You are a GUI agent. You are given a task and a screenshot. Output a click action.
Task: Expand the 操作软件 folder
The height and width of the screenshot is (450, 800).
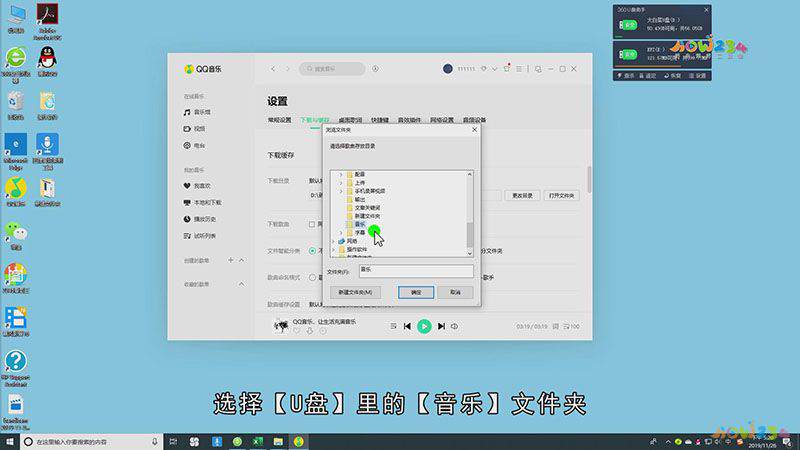point(334,249)
